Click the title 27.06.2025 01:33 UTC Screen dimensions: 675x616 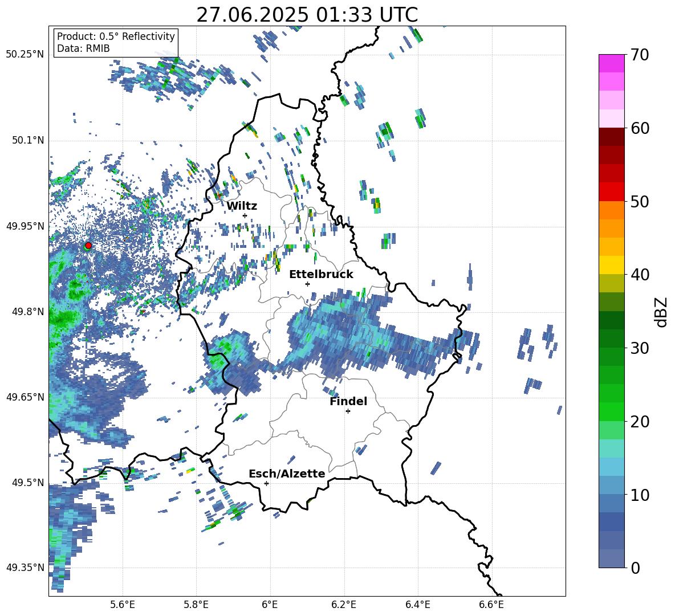(x=307, y=15)
